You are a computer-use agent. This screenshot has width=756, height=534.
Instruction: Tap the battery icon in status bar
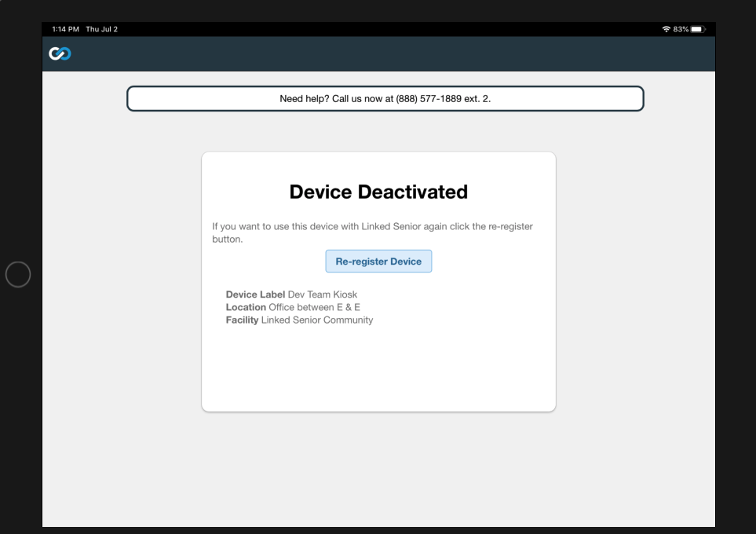[699, 30]
